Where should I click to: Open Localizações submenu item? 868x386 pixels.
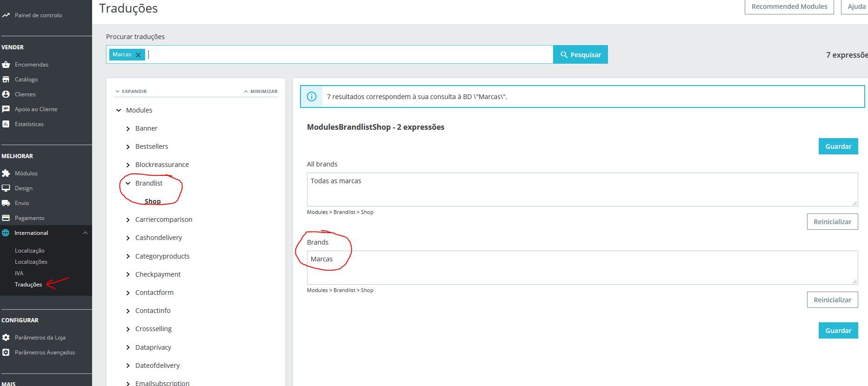coord(31,262)
